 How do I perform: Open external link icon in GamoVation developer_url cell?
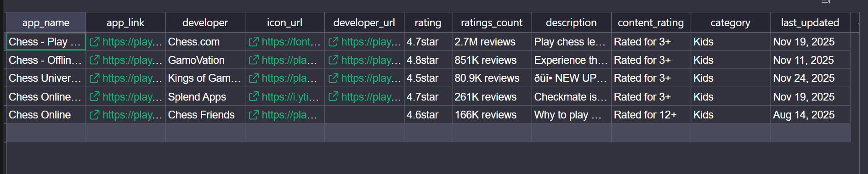point(333,60)
